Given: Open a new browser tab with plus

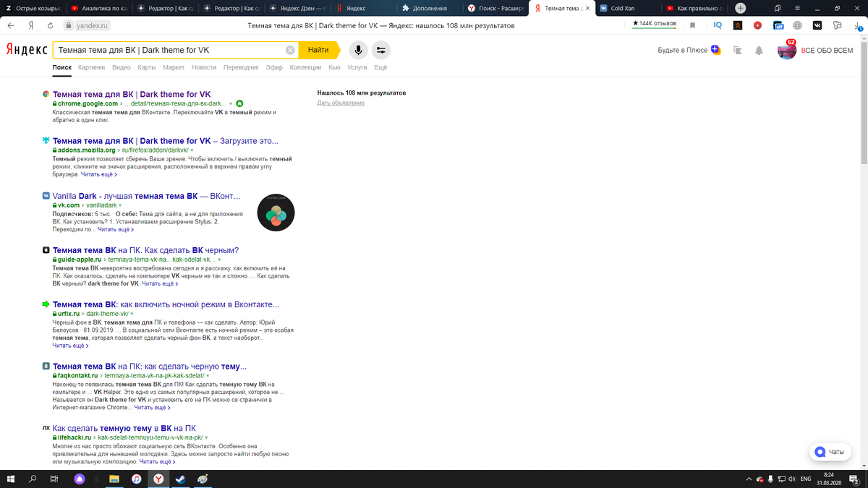Looking at the screenshot, I should click(x=740, y=8).
